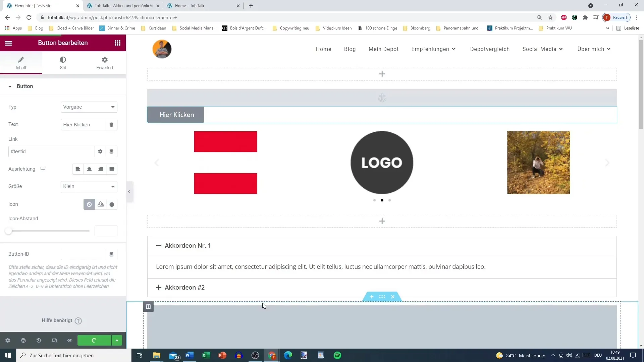This screenshot has height=362, width=644.
Task: Choose upload SVG icon option
Action: click(x=101, y=204)
